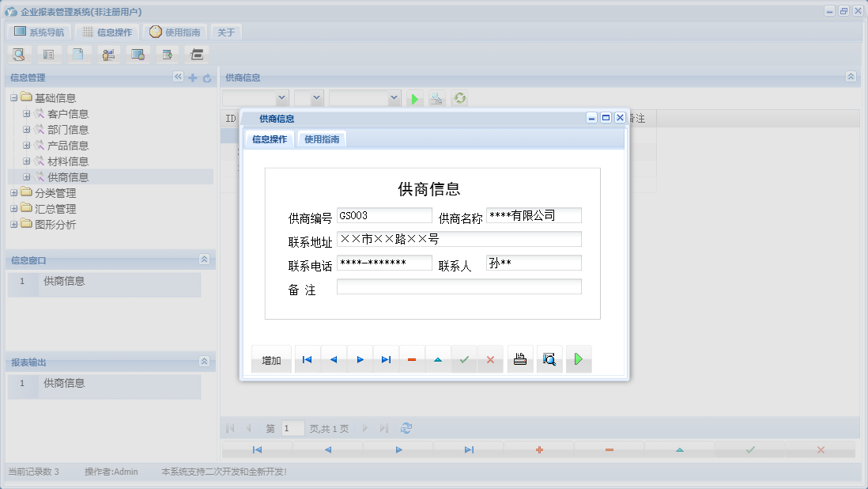The image size is (868, 489).
Task: Confirm the record with the green checkmark
Action: 464,358
